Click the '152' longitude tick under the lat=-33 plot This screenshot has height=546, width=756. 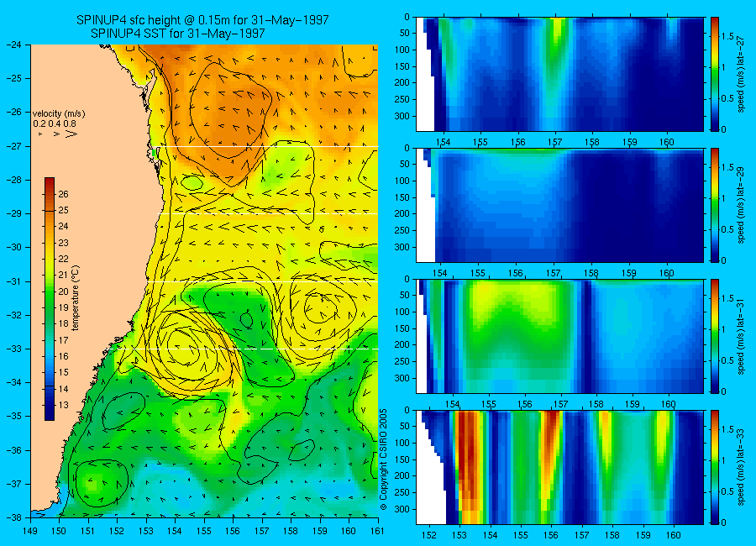pos(428,535)
